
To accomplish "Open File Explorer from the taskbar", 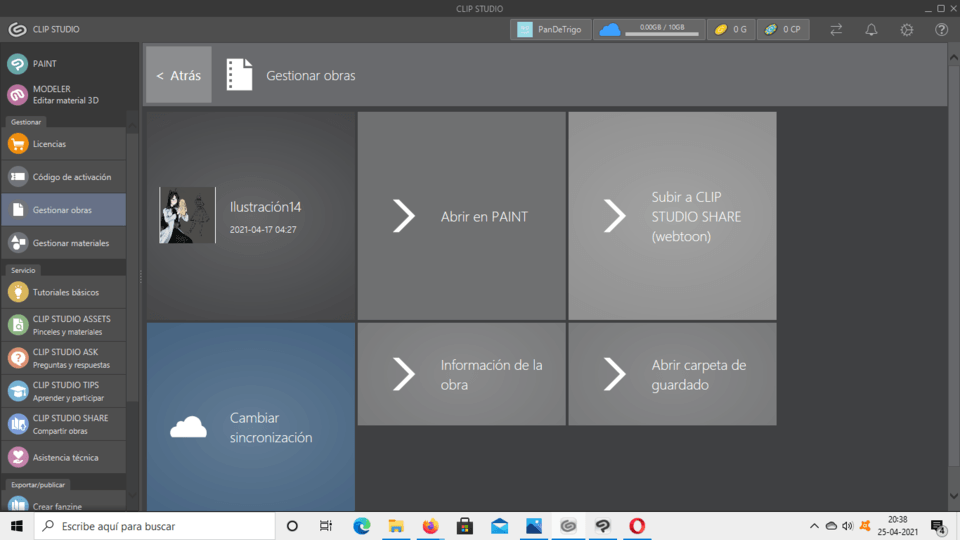I will point(396,526).
